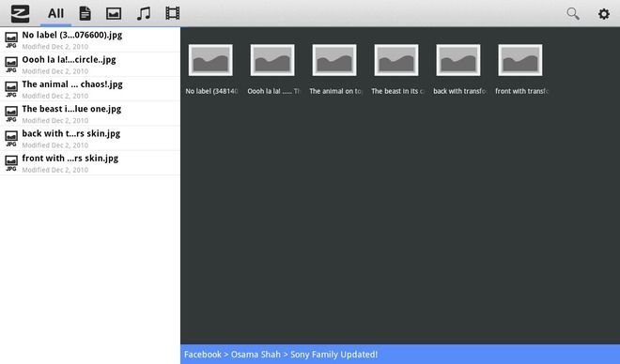The width and height of the screenshot is (620, 364).
Task: Open No label thumbnail in grid
Action: click(x=210, y=60)
